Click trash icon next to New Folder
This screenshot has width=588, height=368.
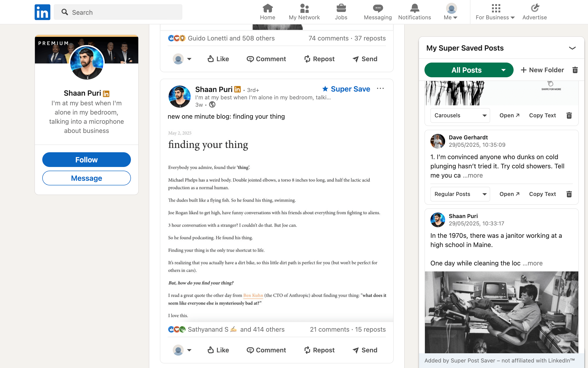pyautogui.click(x=575, y=70)
